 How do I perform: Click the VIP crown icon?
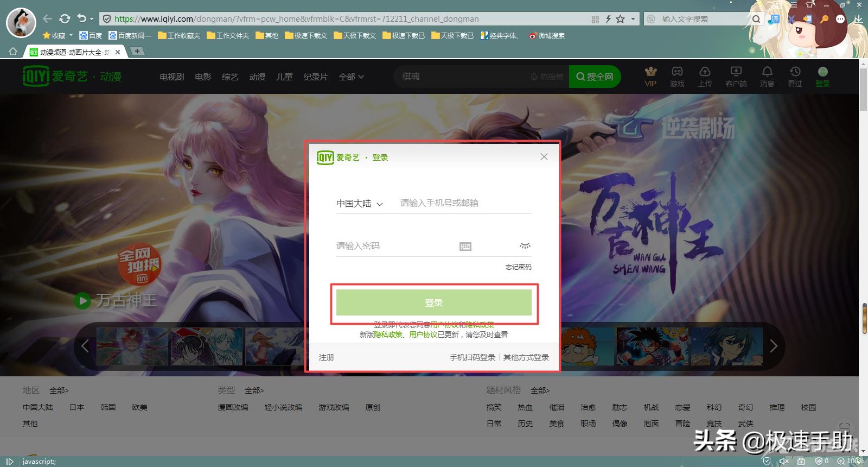point(650,72)
